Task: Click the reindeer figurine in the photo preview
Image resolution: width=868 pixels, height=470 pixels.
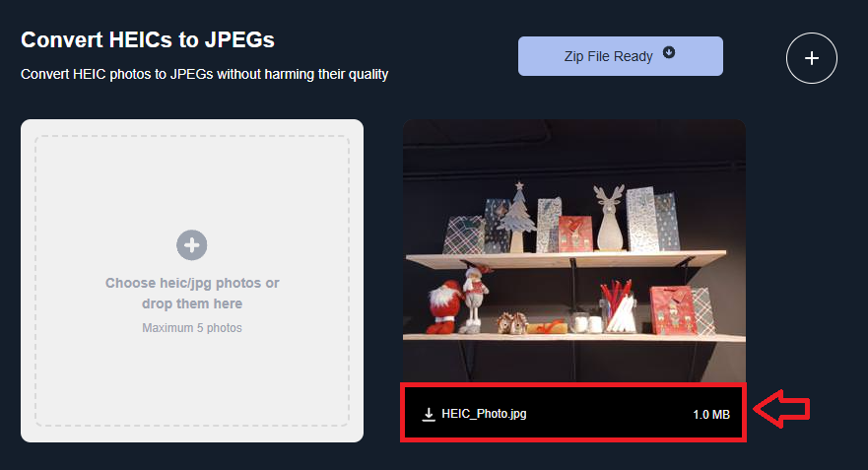Action: pos(609,218)
